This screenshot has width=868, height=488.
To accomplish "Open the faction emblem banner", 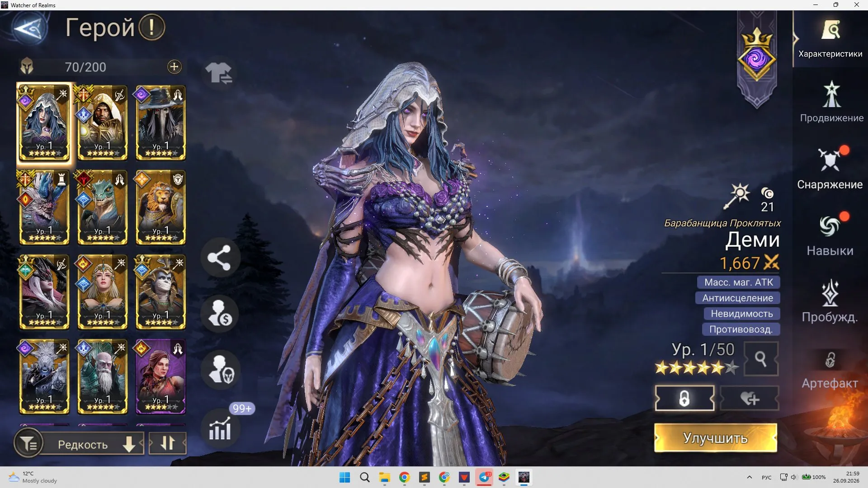I will 757,59.
